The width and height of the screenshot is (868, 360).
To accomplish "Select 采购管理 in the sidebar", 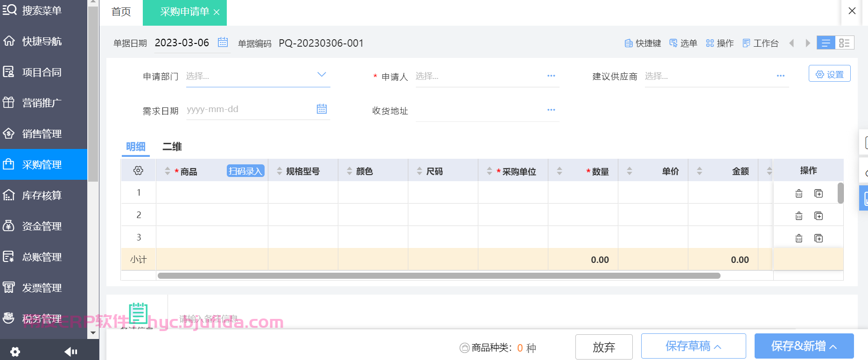I will coord(43,164).
